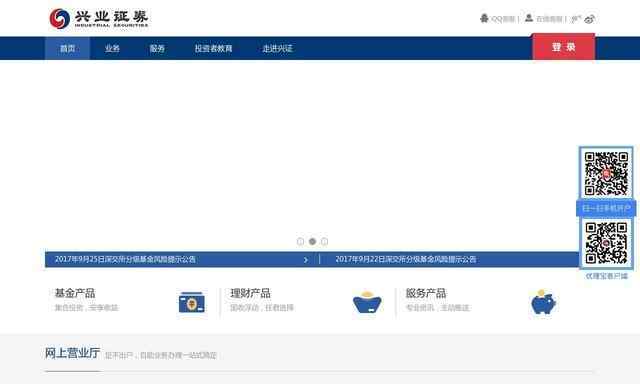Select the filled middle carousel dot

[312, 242]
